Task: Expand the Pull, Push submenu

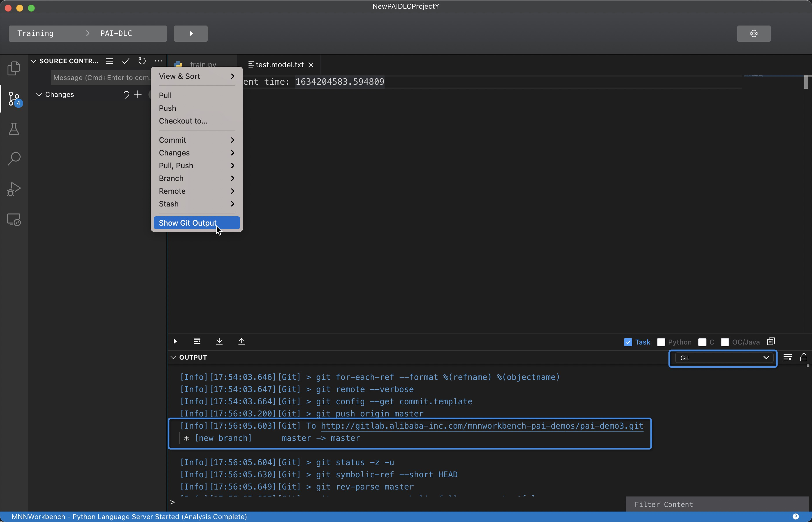Action: (x=197, y=166)
